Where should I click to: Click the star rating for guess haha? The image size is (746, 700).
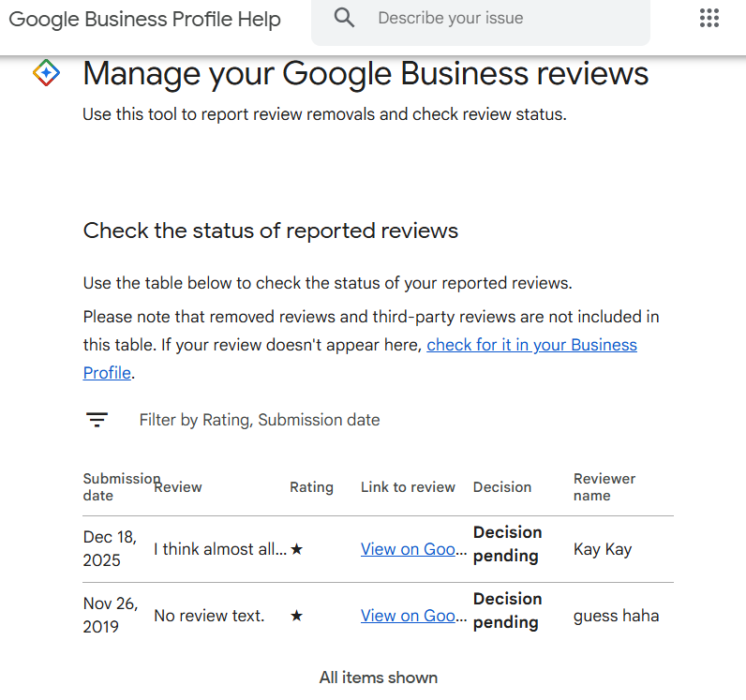[296, 617]
